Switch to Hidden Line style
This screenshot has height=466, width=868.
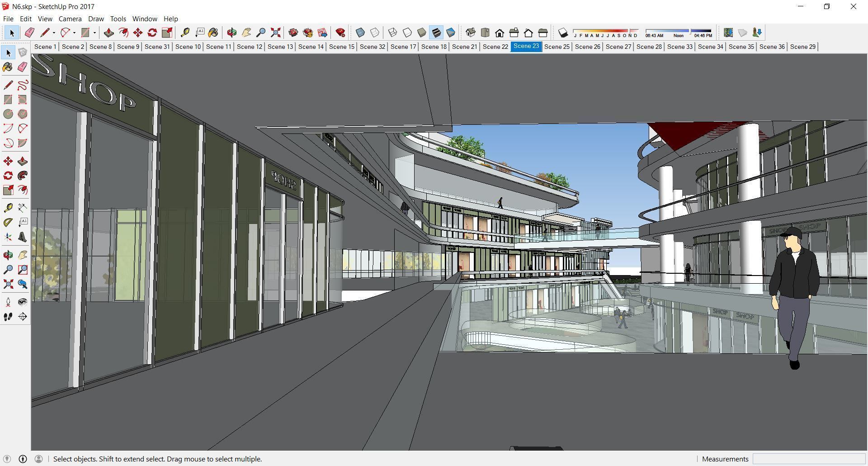407,33
